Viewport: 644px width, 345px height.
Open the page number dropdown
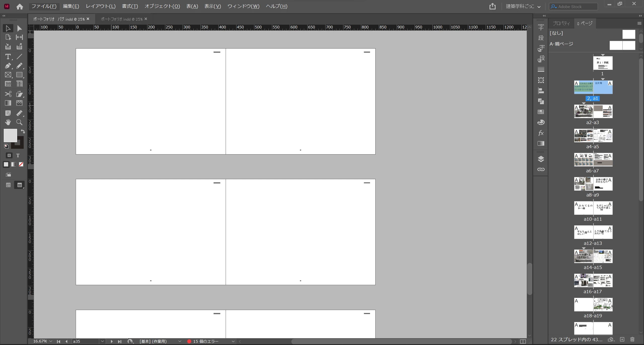[102, 341]
